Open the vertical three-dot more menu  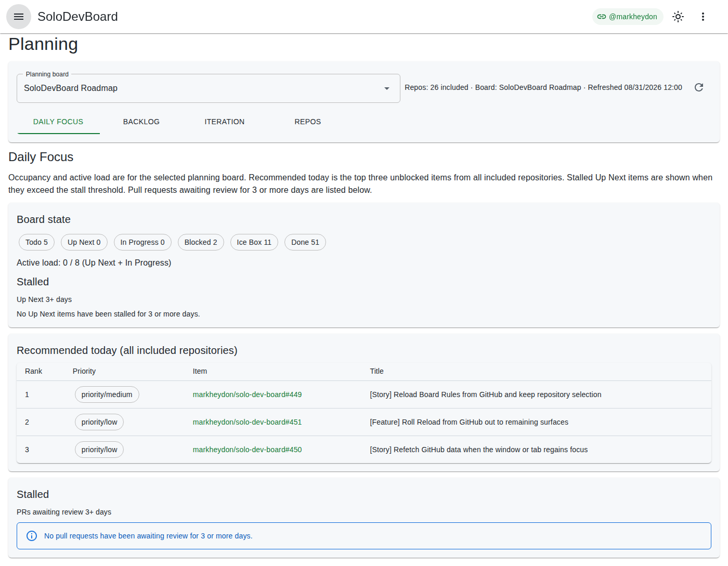[x=703, y=17]
